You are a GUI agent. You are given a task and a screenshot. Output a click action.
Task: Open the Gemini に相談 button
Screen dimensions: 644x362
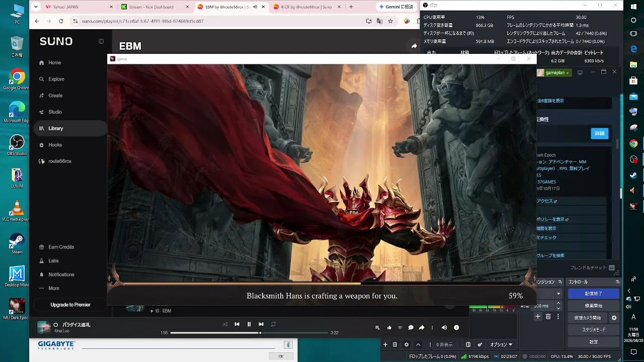pyautogui.click(x=397, y=7)
